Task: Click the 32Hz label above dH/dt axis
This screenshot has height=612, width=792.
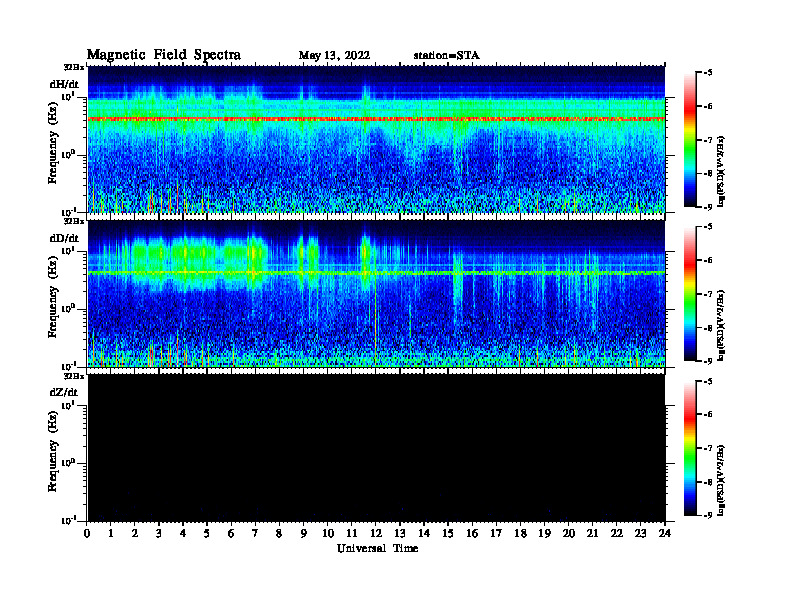Action: click(x=73, y=67)
